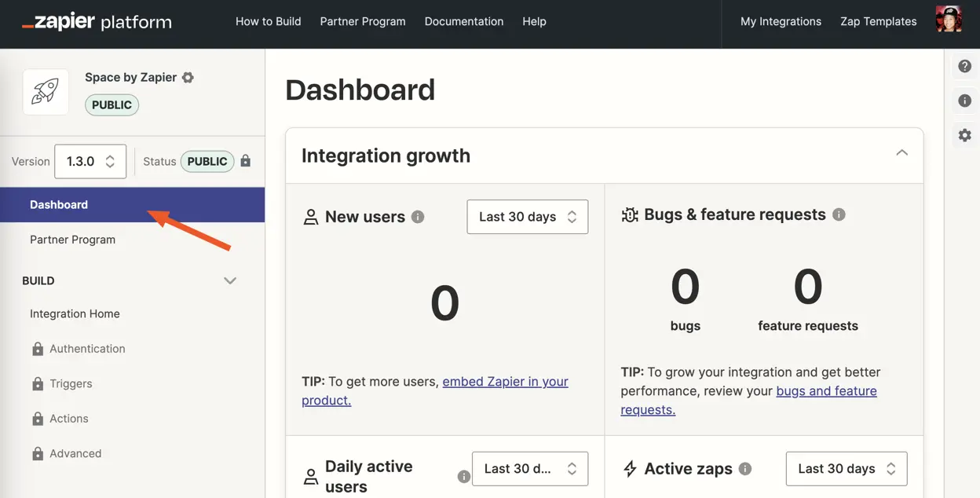Open Help in top navigation
Screen dimensions: 980x498
pos(534,21)
